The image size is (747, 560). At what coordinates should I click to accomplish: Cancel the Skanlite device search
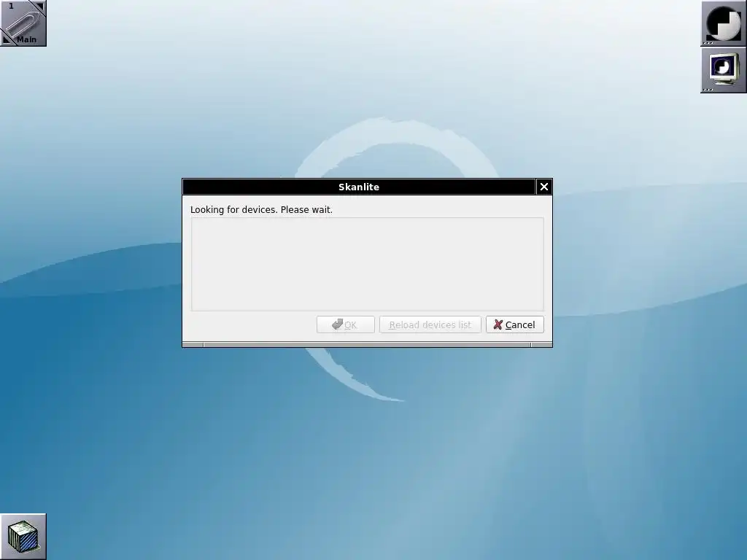coord(514,324)
